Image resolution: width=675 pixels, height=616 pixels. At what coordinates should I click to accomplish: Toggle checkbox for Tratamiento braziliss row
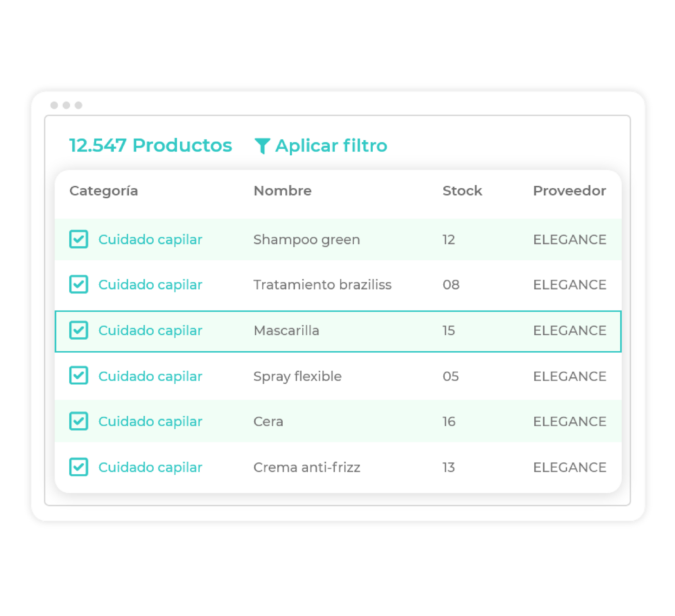(78, 284)
